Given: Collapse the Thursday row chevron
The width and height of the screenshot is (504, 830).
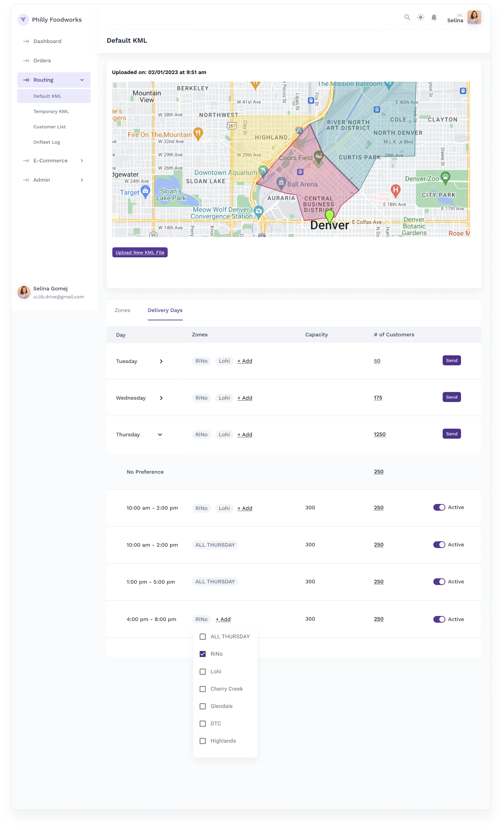Looking at the screenshot, I should tap(160, 435).
